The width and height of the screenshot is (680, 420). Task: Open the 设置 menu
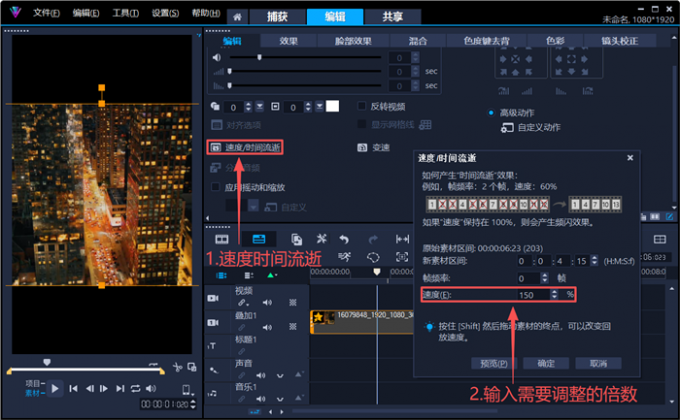click(x=165, y=13)
